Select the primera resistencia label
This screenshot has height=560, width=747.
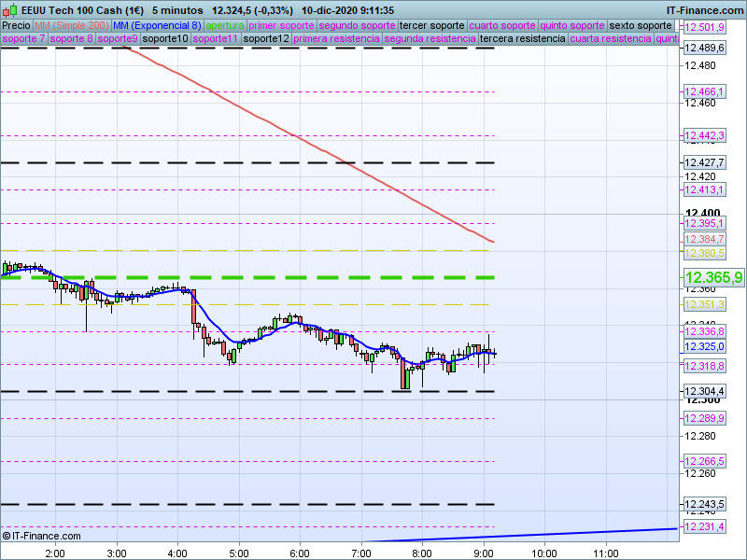(x=336, y=39)
